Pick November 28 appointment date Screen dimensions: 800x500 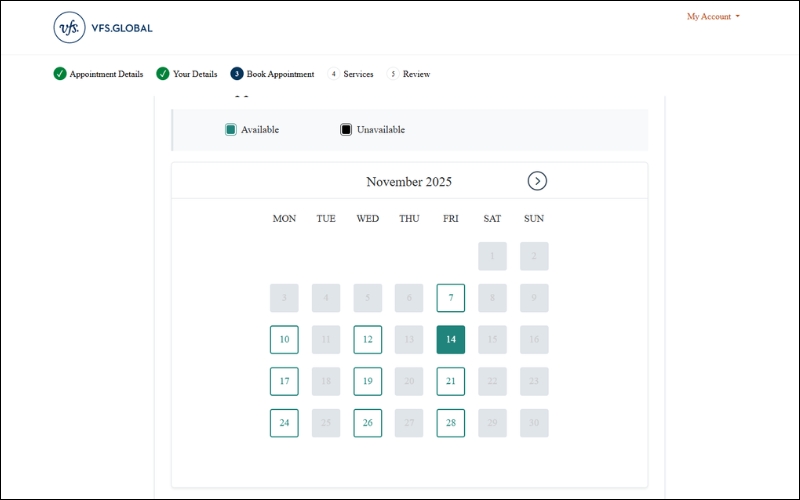click(x=451, y=423)
